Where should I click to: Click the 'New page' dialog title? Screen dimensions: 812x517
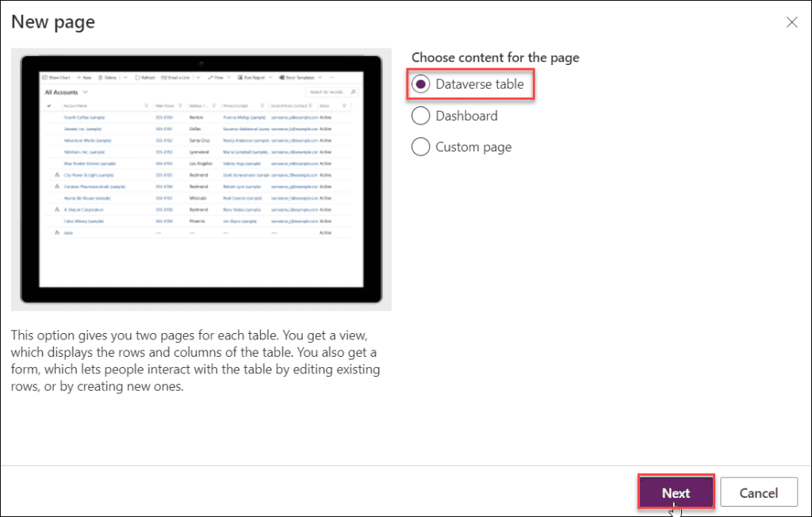pyautogui.click(x=53, y=21)
